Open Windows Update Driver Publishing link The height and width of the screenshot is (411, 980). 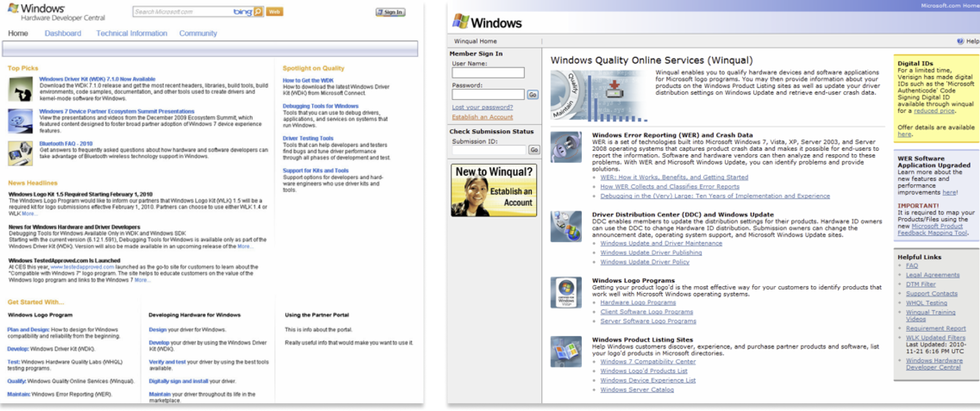(651, 253)
